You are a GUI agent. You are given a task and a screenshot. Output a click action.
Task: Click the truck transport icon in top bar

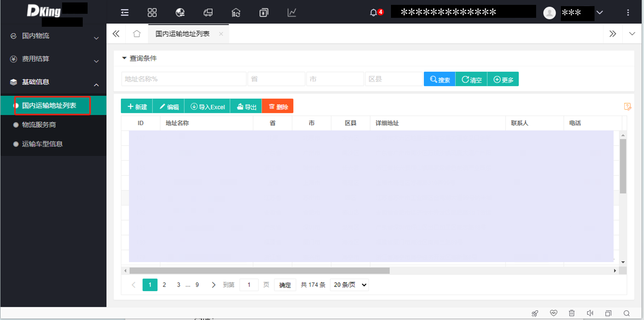tap(208, 13)
